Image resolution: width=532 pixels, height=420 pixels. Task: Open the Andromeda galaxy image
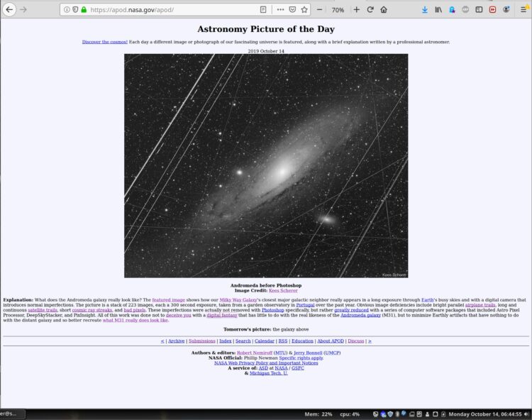[266, 165]
